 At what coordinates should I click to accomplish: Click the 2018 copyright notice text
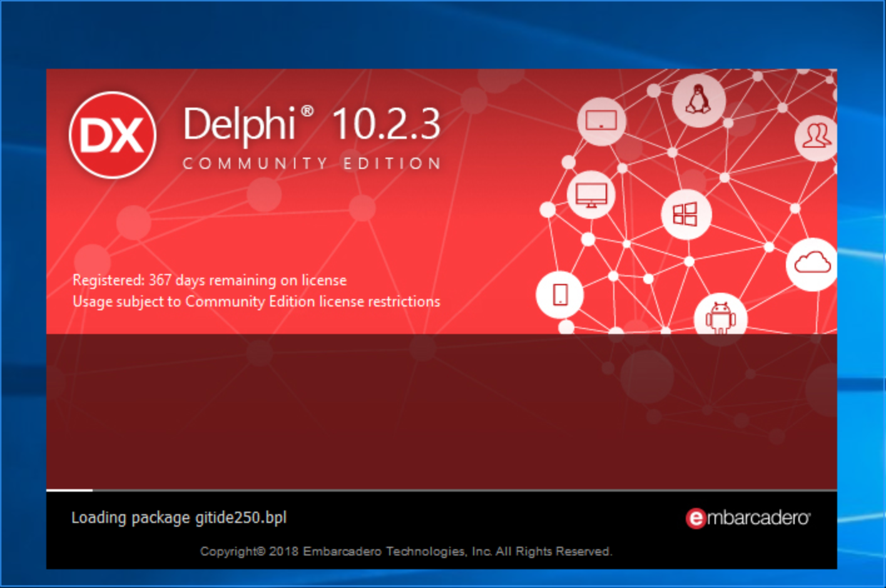[406, 551]
